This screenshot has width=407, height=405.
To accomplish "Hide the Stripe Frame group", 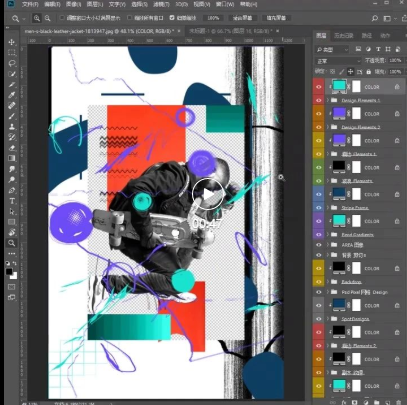I will 319,208.
